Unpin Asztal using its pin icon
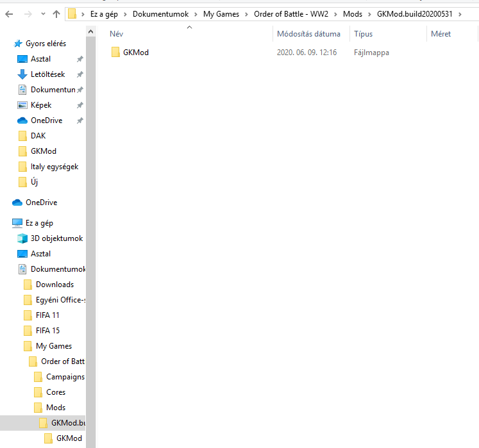This screenshot has height=448, width=479. [x=80, y=59]
